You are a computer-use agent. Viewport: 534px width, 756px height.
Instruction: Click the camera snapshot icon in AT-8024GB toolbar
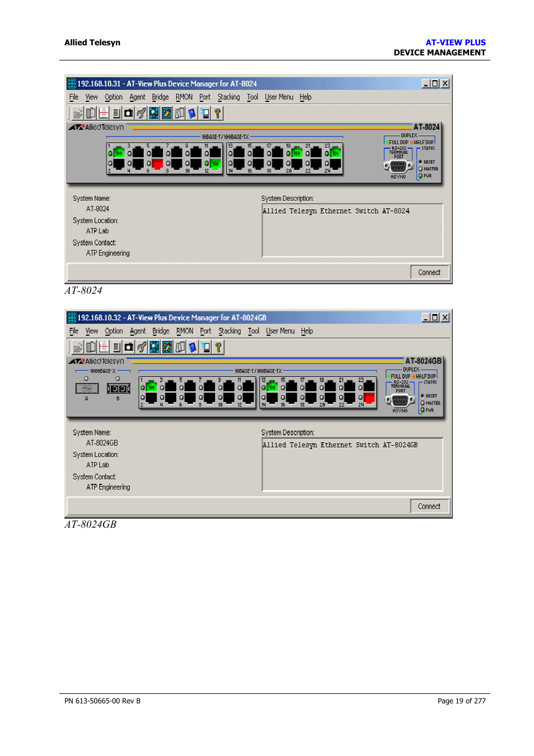[129, 347]
